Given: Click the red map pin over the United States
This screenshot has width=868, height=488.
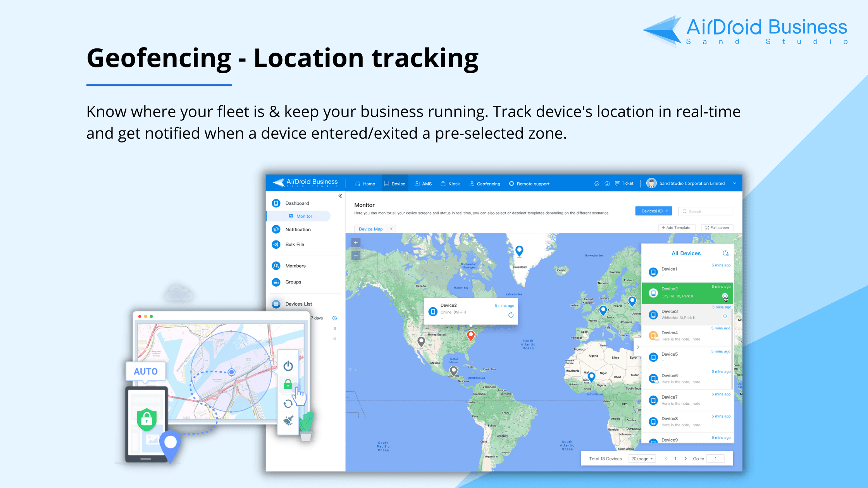Looking at the screenshot, I should click(471, 335).
